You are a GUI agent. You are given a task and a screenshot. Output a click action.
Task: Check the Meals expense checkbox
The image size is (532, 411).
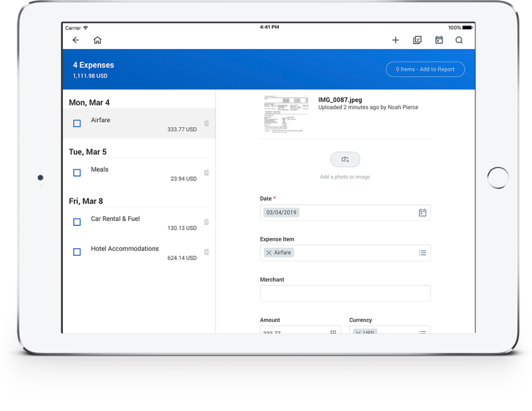click(x=76, y=172)
